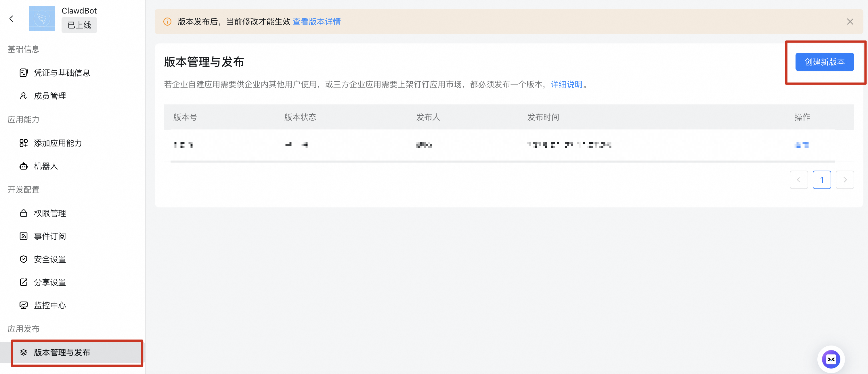The image size is (868, 374).
Task: Open the 成员管理 panel
Action: 50,96
